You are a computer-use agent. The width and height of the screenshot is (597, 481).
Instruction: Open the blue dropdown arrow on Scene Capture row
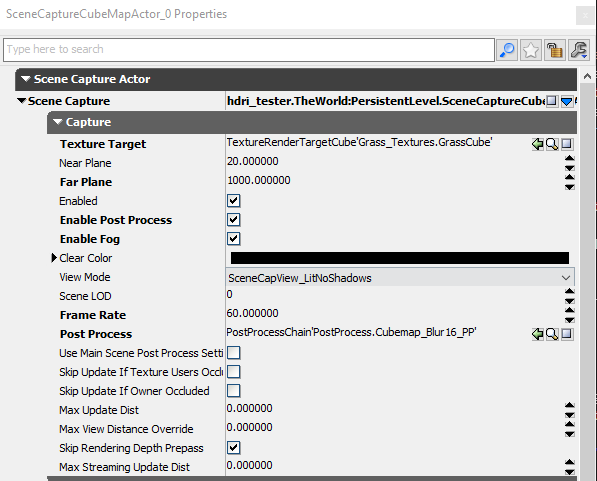[567, 101]
